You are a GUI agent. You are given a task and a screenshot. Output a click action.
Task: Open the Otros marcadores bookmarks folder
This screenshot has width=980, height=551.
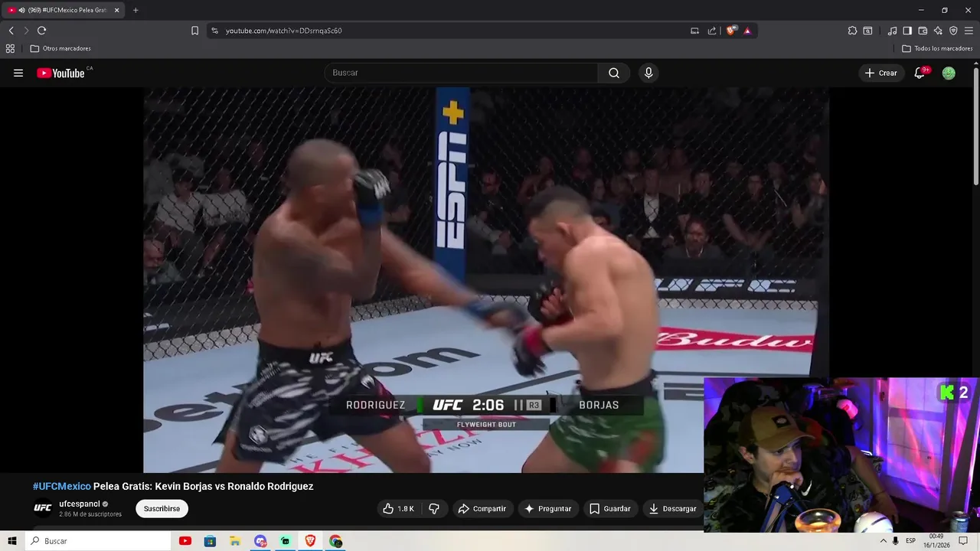60,48
